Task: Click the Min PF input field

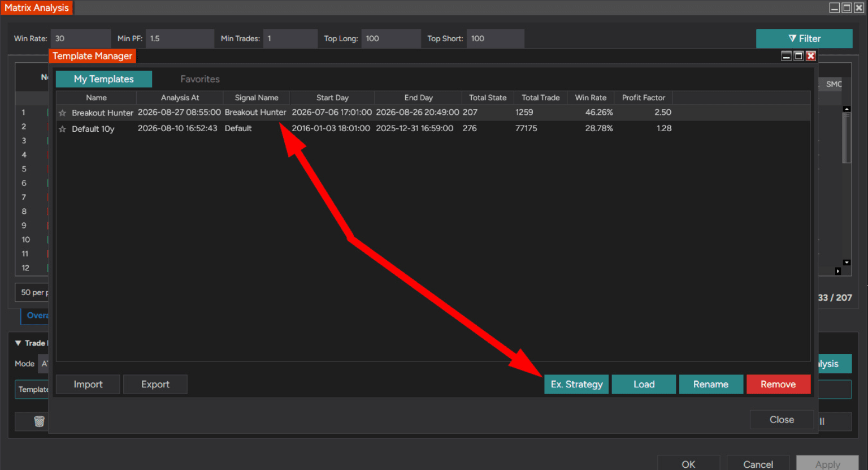Action: [180, 38]
